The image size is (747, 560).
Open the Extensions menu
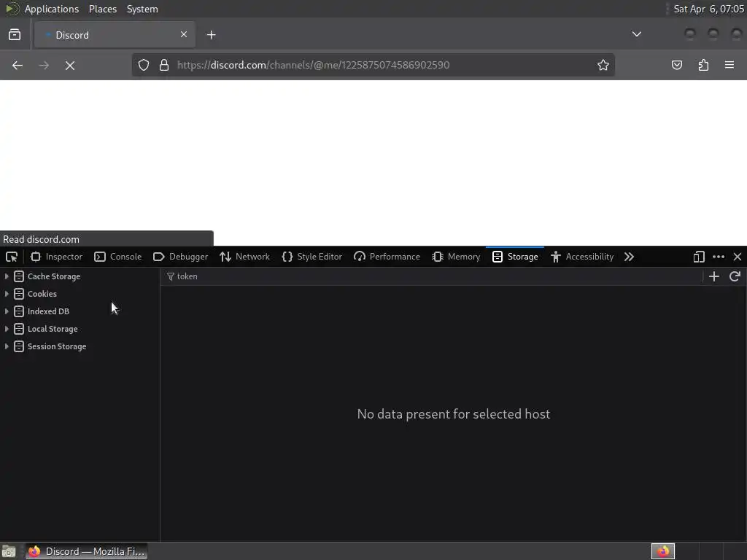click(x=703, y=65)
